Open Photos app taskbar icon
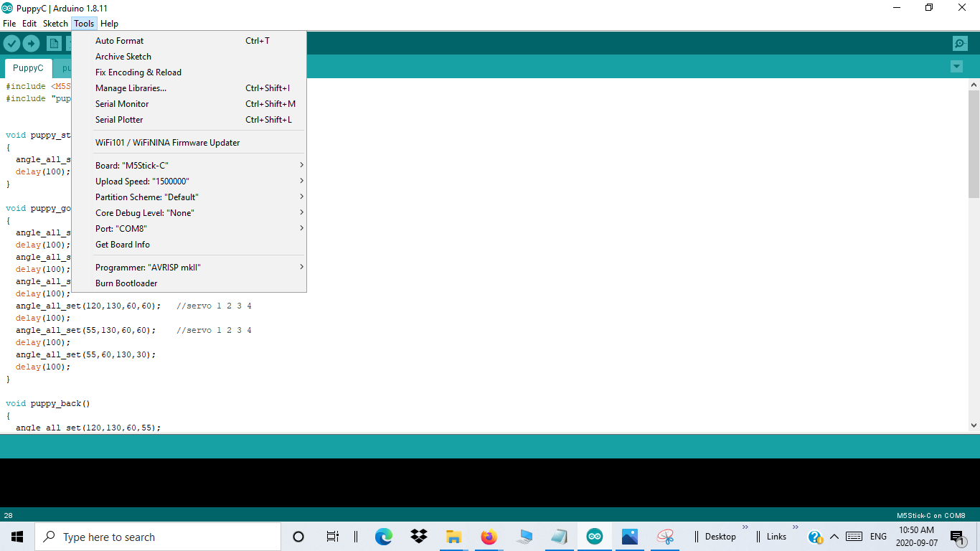 click(x=629, y=537)
